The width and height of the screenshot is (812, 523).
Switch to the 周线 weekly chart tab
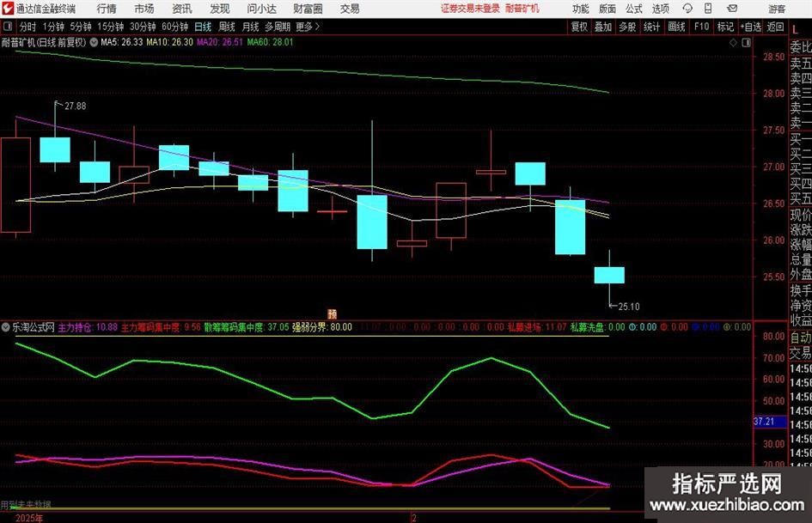[227, 27]
